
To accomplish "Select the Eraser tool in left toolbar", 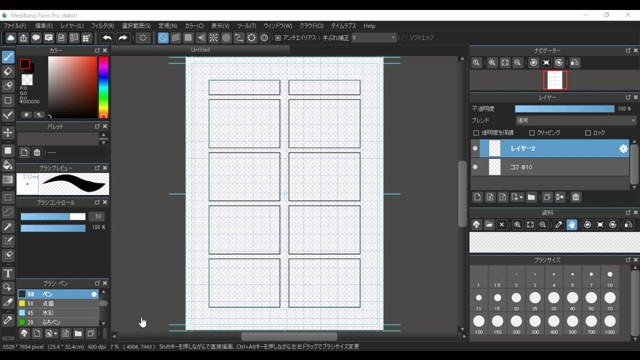I will pyautogui.click(x=8, y=71).
